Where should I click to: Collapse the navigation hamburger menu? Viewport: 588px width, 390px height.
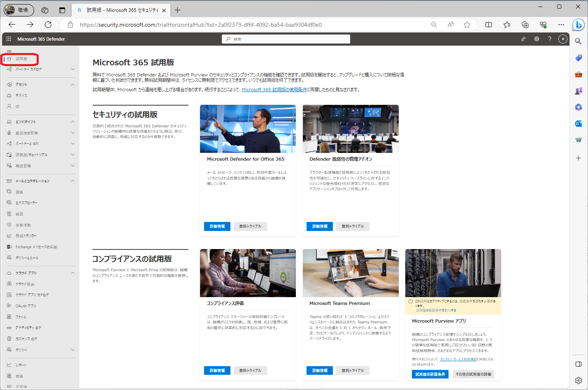pyautogui.click(x=9, y=52)
